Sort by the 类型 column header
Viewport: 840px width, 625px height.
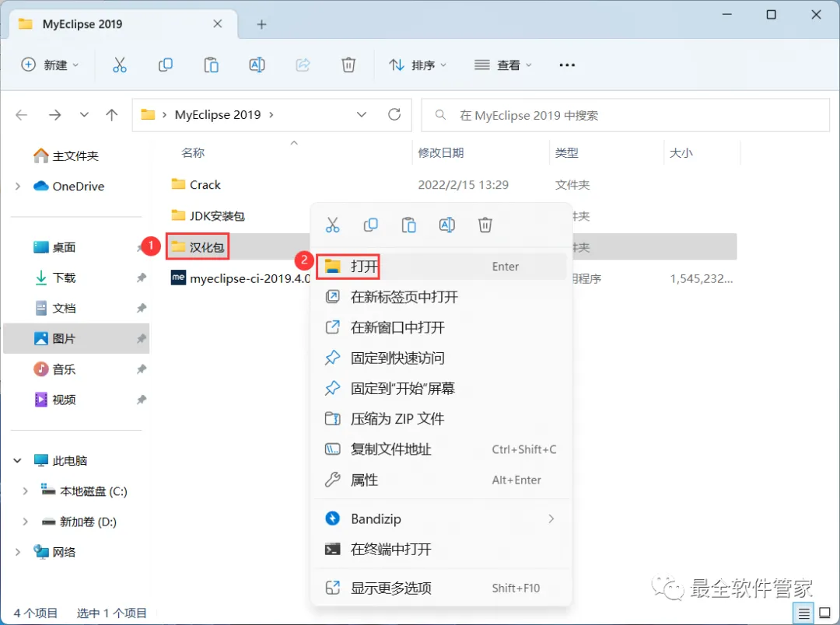pos(567,152)
